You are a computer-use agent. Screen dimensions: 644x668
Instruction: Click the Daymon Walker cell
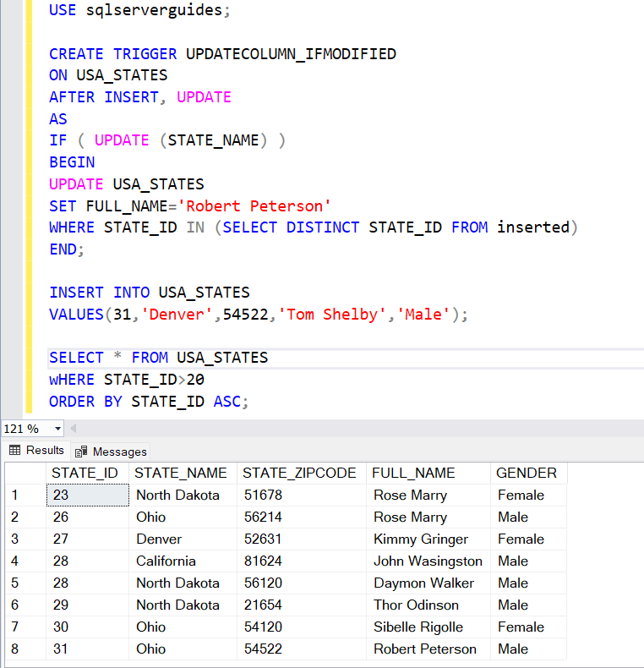coord(428,583)
